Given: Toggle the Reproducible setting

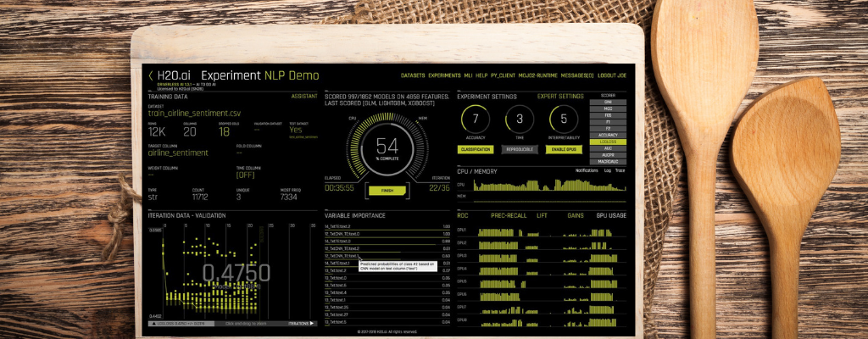Looking at the screenshot, I should pos(520,149).
